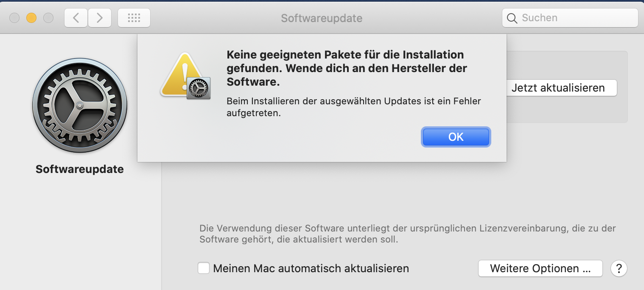Show all preferences via the grid button
This screenshot has width=644, height=290.
tap(134, 18)
